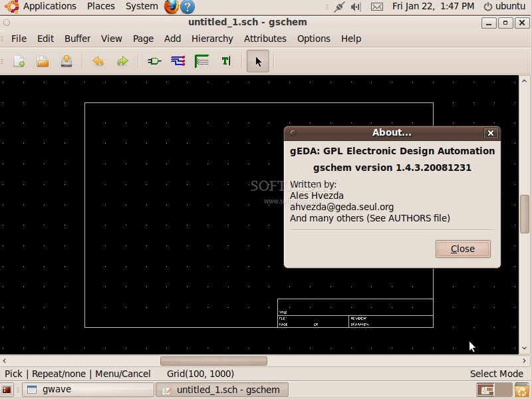Click the scroll down arrow
The height and width of the screenshot is (399, 532).
[524, 348]
